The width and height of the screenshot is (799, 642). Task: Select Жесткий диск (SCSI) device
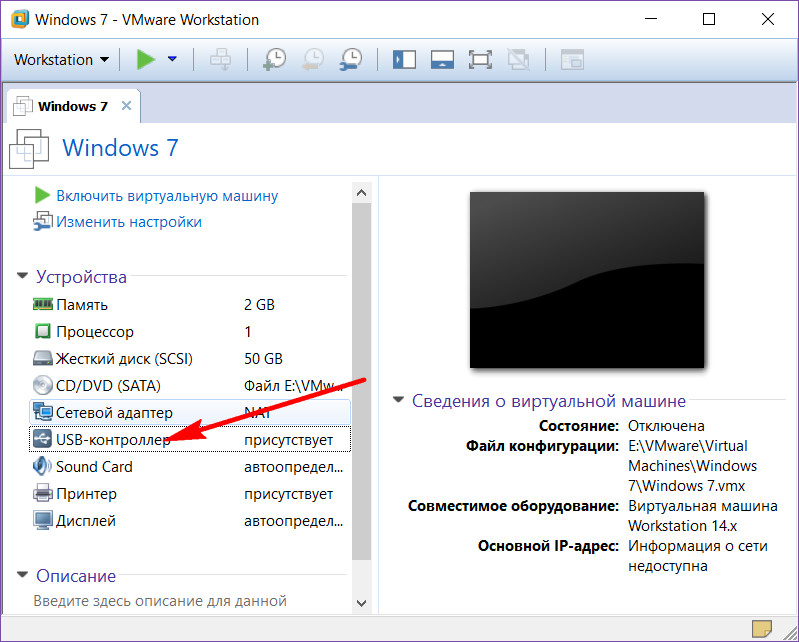click(190, 359)
